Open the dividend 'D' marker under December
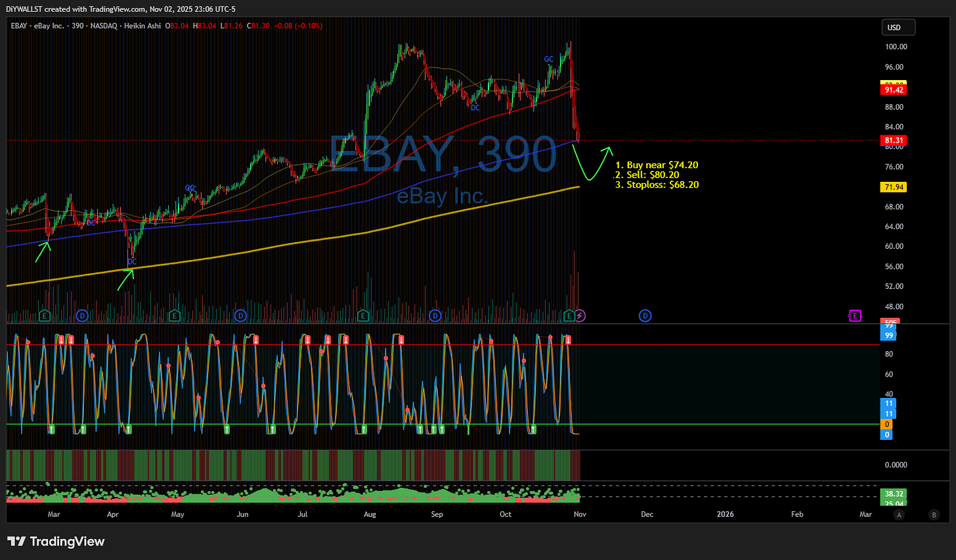956x560 pixels. pos(645,316)
